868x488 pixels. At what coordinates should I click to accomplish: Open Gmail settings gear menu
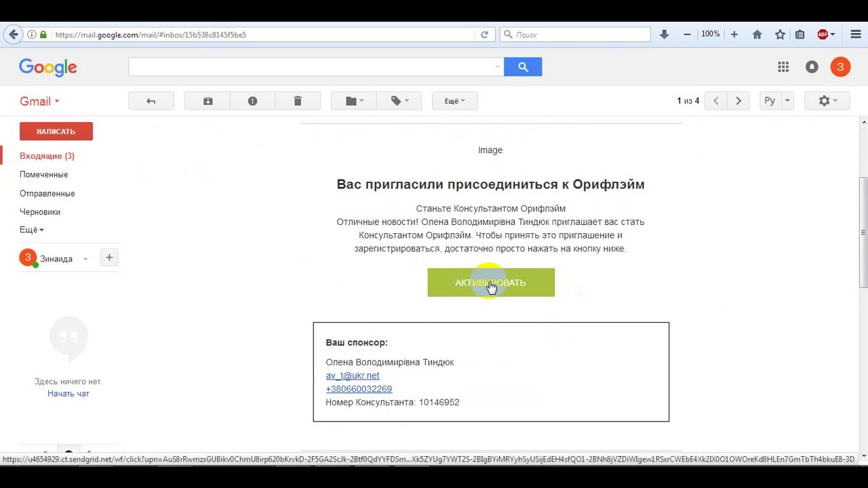pos(827,101)
